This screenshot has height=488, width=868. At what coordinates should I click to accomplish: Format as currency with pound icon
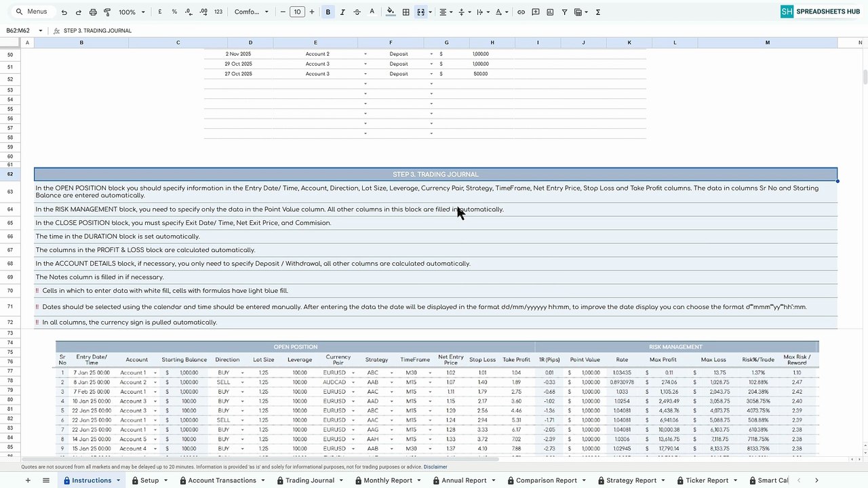pyautogui.click(x=160, y=12)
